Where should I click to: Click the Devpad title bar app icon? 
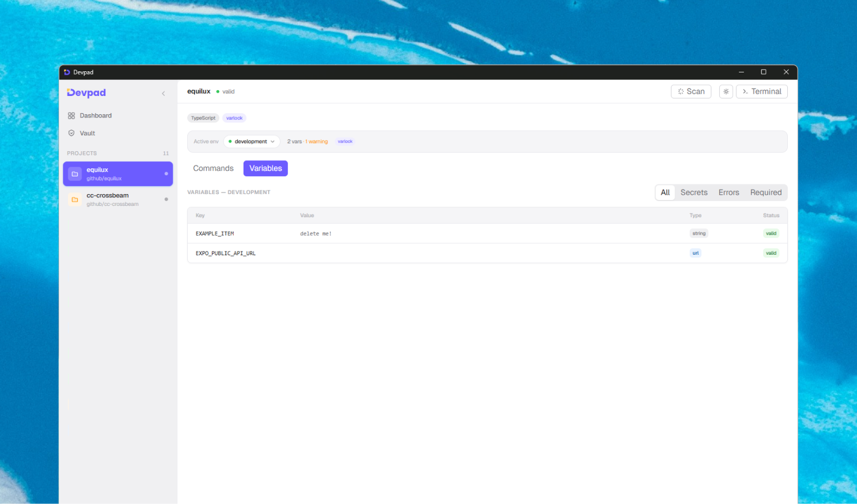67,72
